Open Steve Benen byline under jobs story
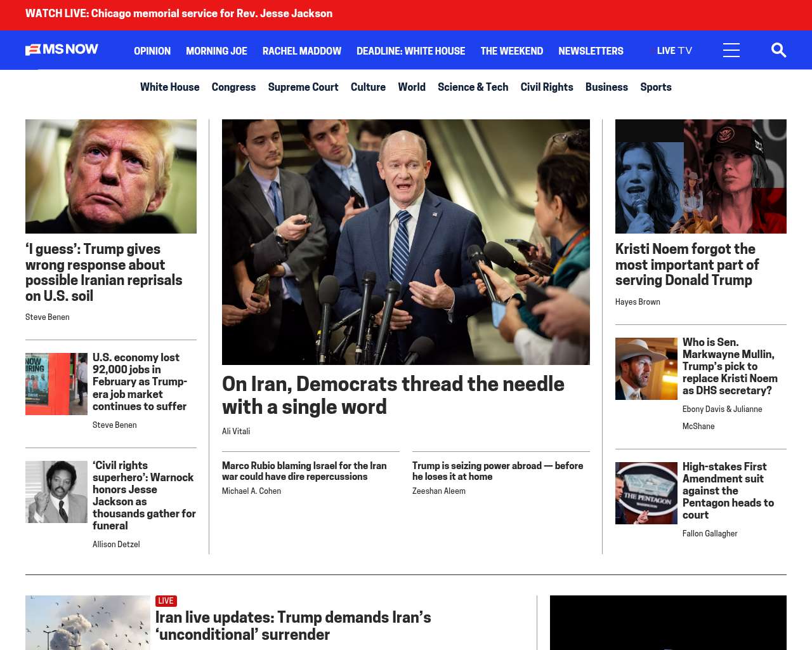Viewport: 812px width, 650px height. 115,425
